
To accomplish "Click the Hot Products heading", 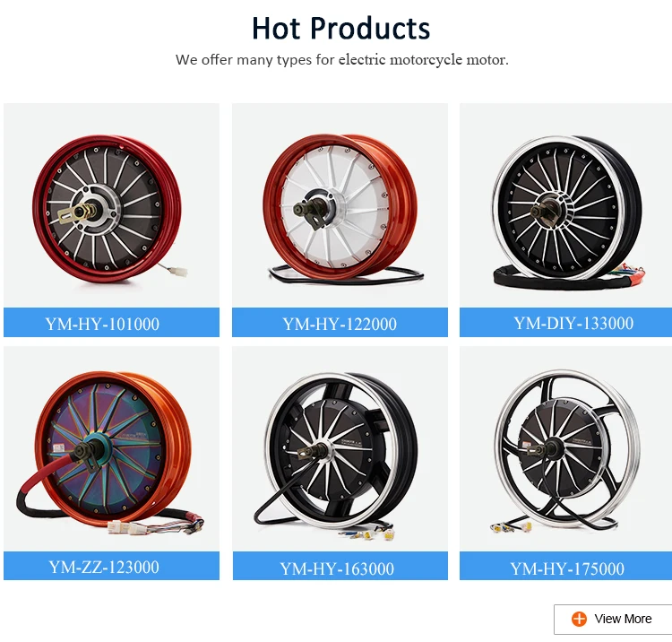I will (x=341, y=29).
